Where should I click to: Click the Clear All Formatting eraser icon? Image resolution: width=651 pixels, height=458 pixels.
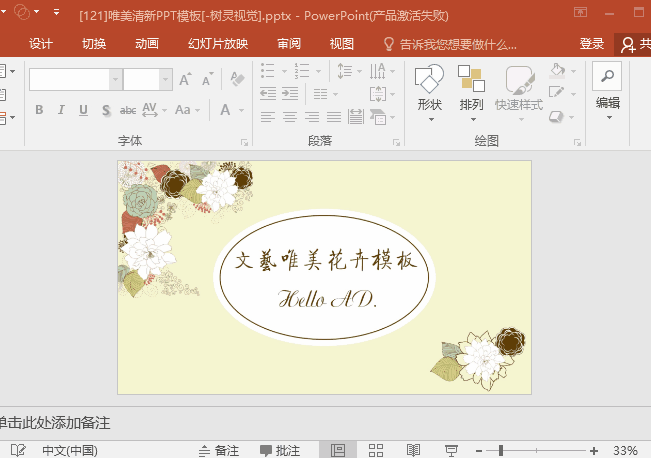(x=237, y=79)
